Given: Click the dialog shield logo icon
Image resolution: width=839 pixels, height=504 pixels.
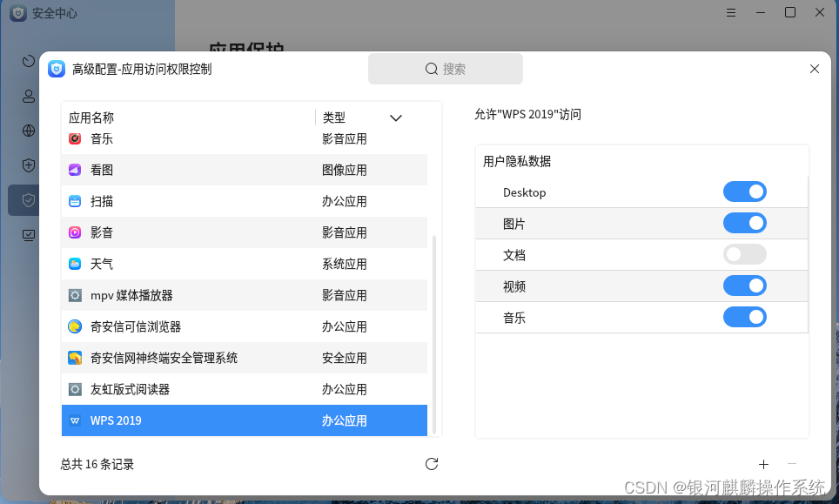Looking at the screenshot, I should 57,69.
